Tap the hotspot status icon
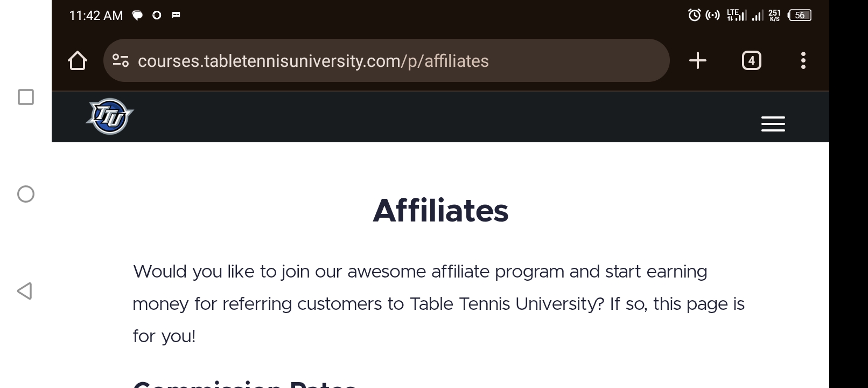This screenshot has width=868, height=388. click(712, 15)
